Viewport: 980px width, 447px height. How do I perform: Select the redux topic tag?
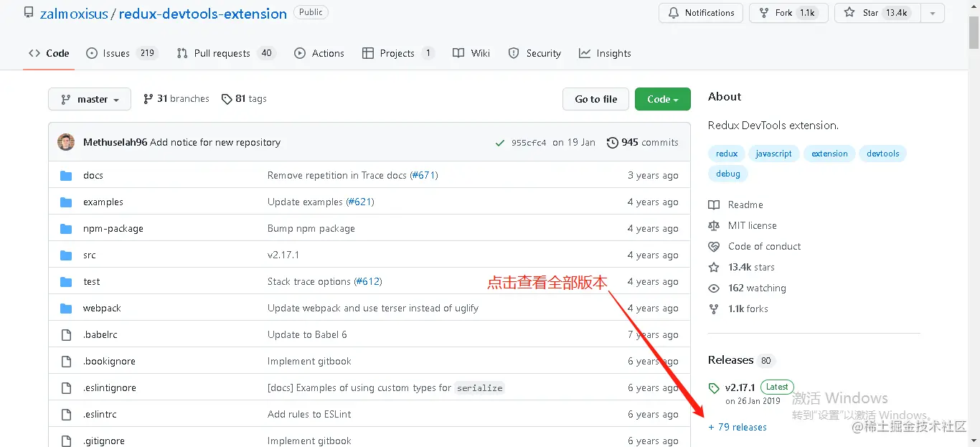pyautogui.click(x=727, y=154)
